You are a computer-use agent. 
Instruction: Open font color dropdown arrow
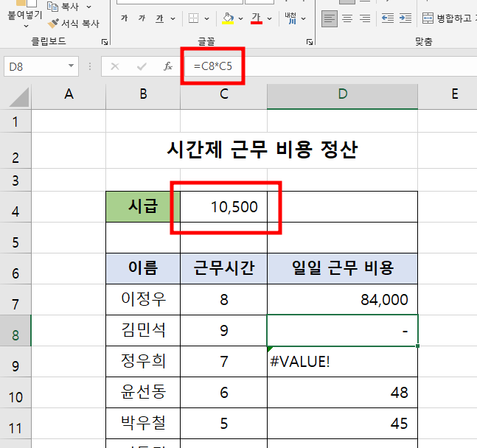click(x=270, y=19)
